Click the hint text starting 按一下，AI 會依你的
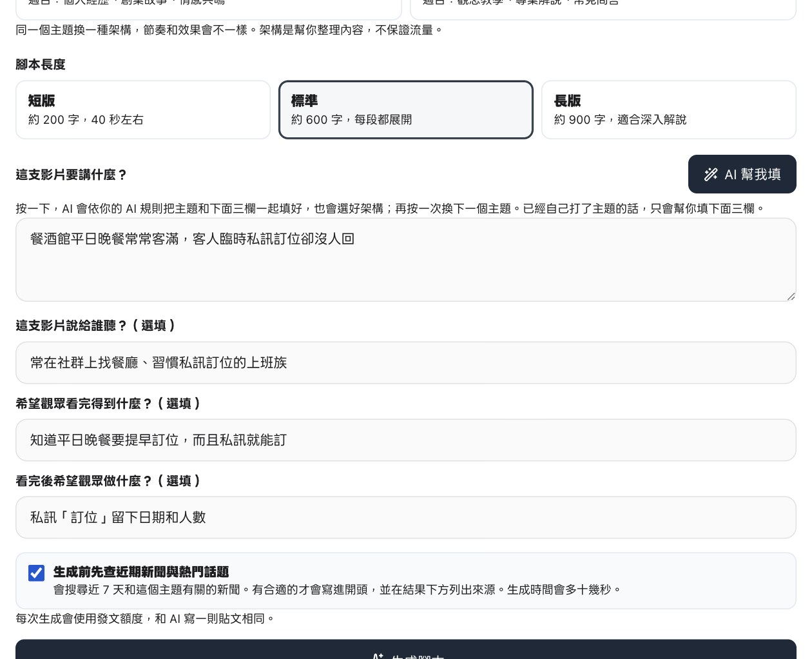 pos(391,208)
